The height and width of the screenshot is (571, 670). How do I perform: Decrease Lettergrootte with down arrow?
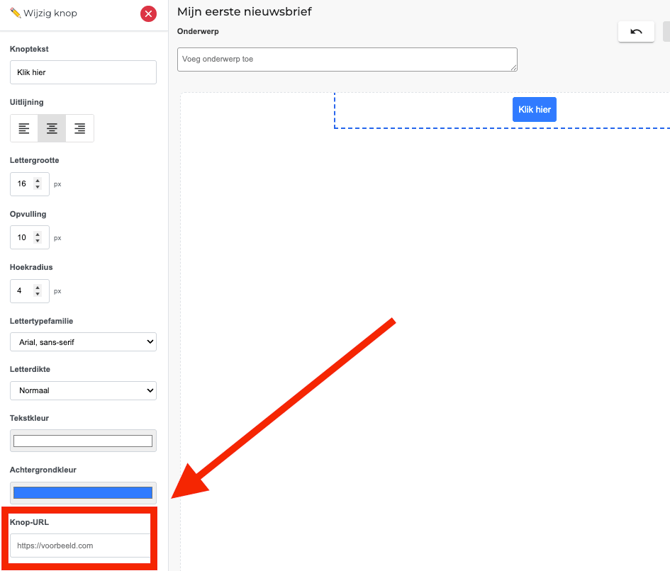pos(38,187)
